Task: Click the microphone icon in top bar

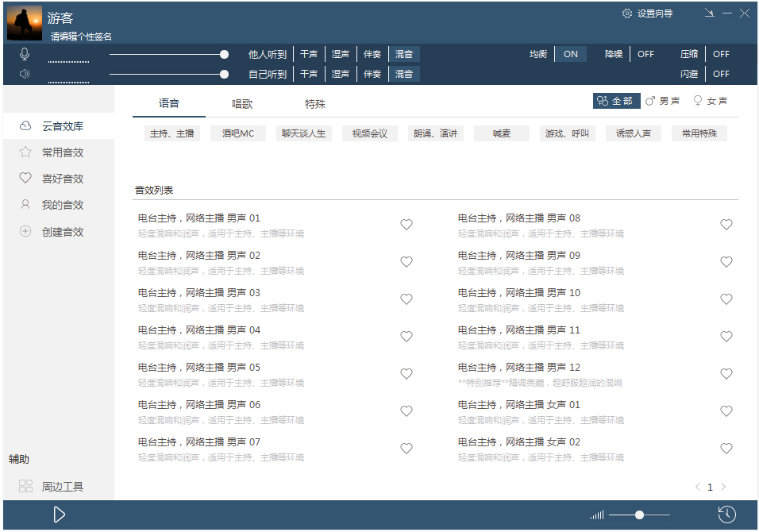Action: click(25, 54)
